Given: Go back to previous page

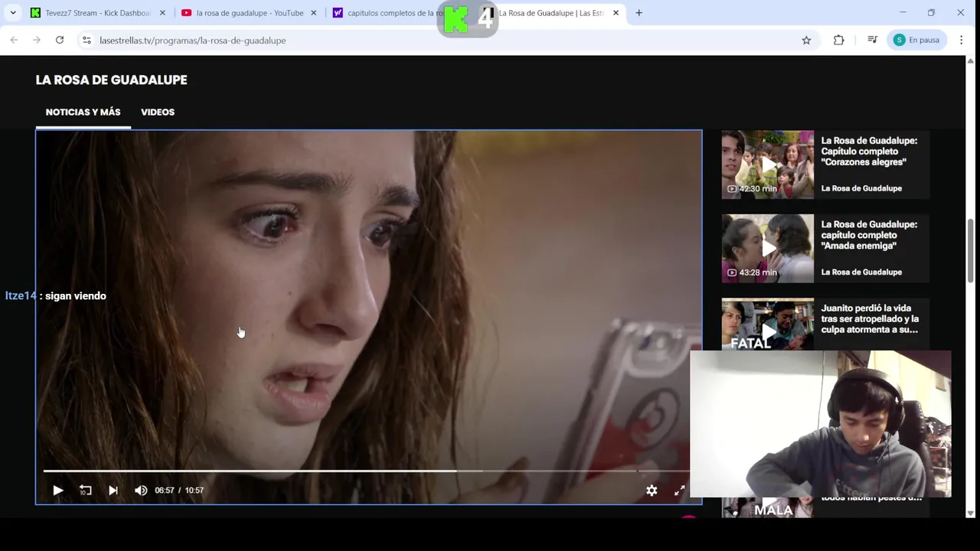Looking at the screenshot, I should (14, 40).
